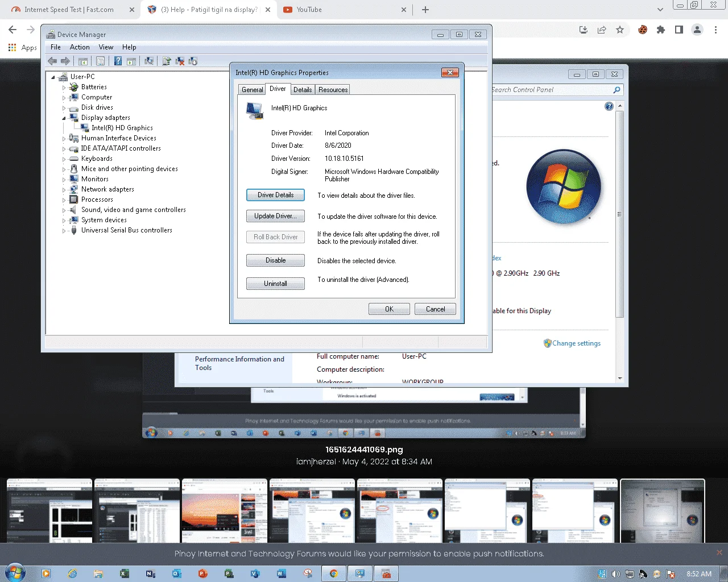This screenshot has height=582, width=728.
Task: Open the Windows Start orb
Action: (x=15, y=573)
